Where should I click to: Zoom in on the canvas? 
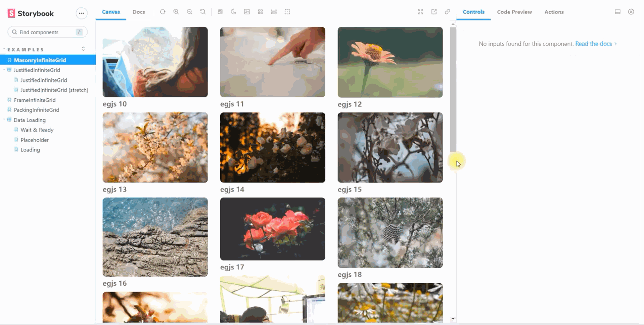176,12
